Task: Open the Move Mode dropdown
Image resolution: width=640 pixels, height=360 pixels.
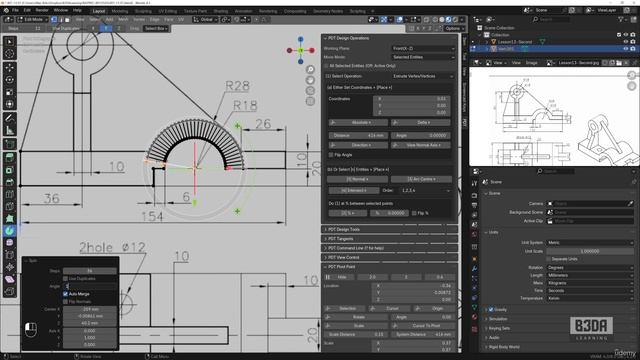Action: point(423,57)
